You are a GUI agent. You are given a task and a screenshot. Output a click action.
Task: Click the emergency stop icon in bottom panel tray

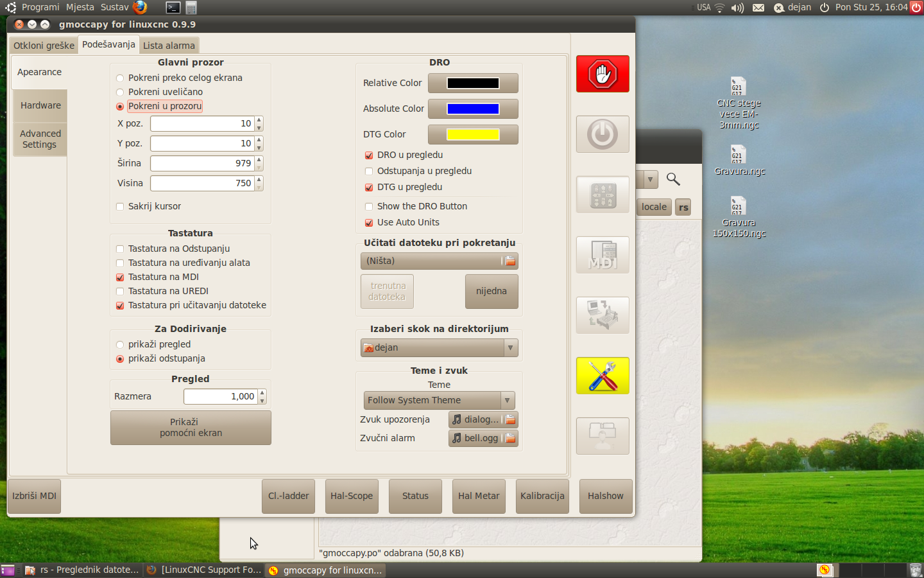click(x=825, y=570)
